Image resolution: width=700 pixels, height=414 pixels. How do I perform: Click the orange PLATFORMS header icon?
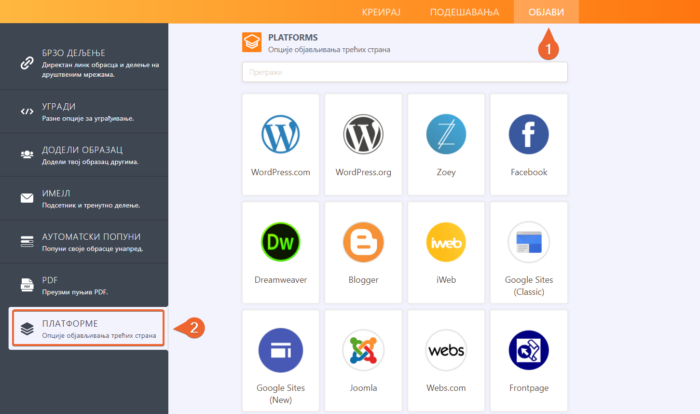coord(252,42)
